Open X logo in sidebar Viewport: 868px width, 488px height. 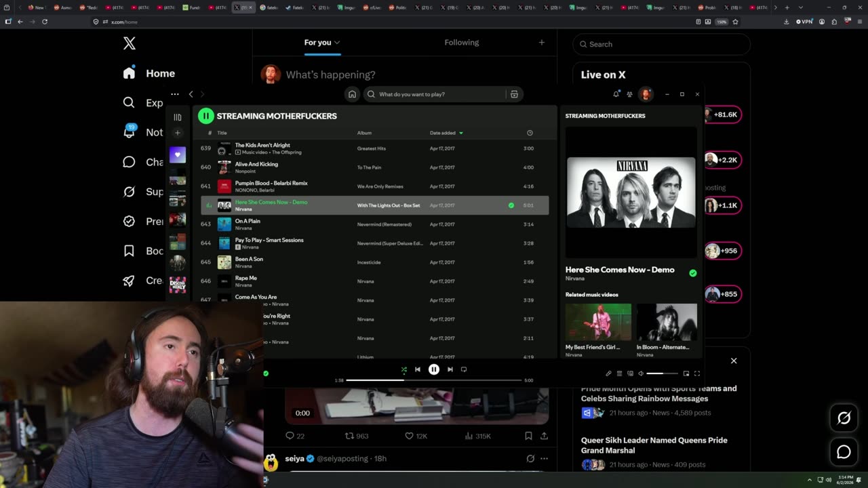tap(130, 43)
